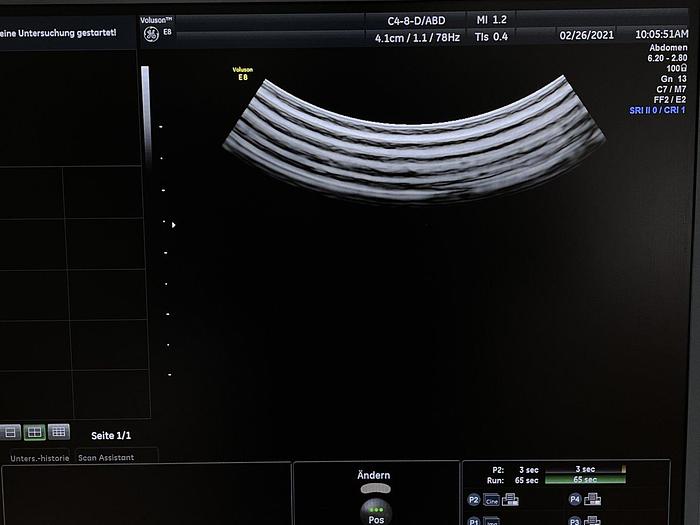This screenshot has width=700, height=525.
Task: Click the green 65 sec run progress bar
Action: point(585,479)
